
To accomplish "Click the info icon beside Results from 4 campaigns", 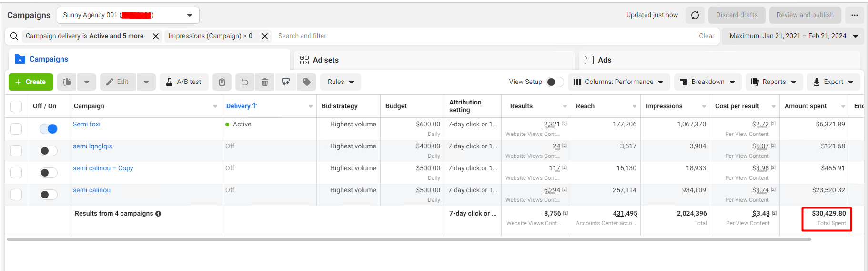I will [x=158, y=214].
